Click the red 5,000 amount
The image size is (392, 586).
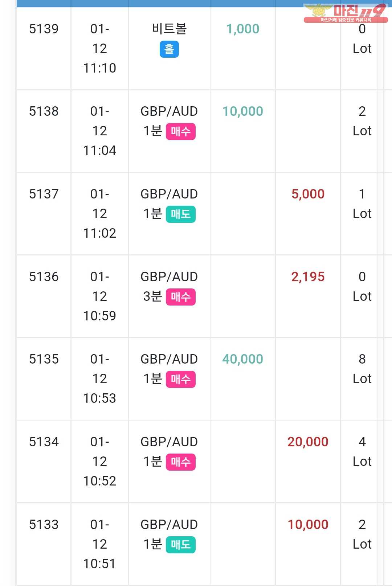(x=308, y=194)
